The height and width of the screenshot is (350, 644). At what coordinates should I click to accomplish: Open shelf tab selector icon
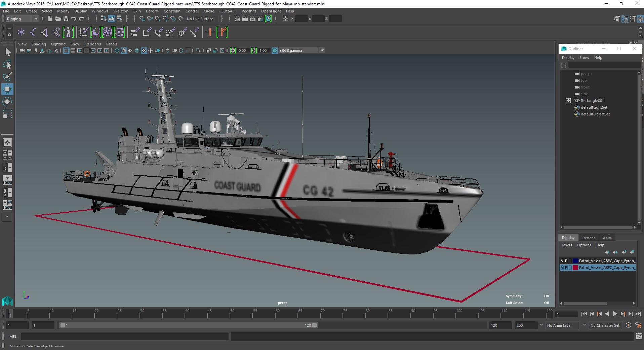(9, 29)
